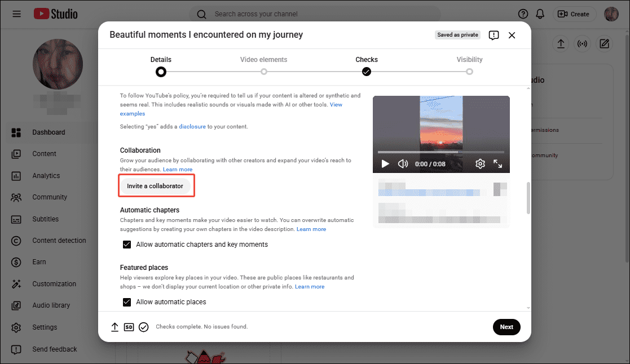Open playback settings gear in preview
The width and height of the screenshot is (630, 364).
[x=480, y=163]
